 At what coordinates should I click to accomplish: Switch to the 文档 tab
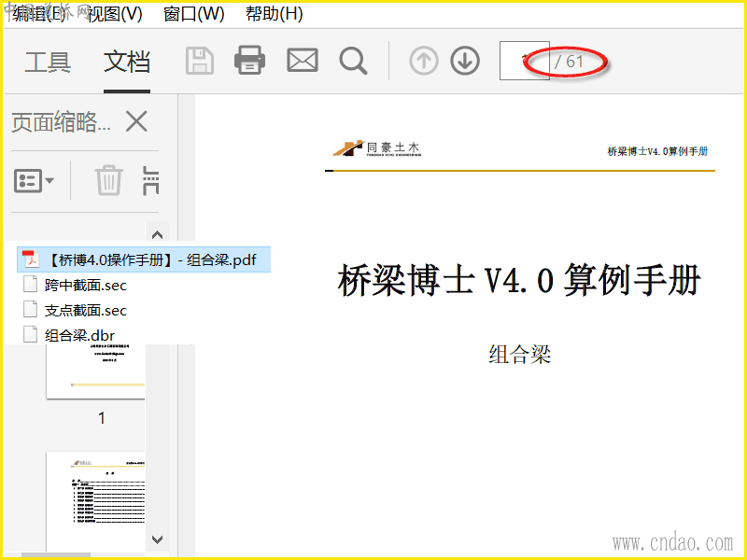127,63
